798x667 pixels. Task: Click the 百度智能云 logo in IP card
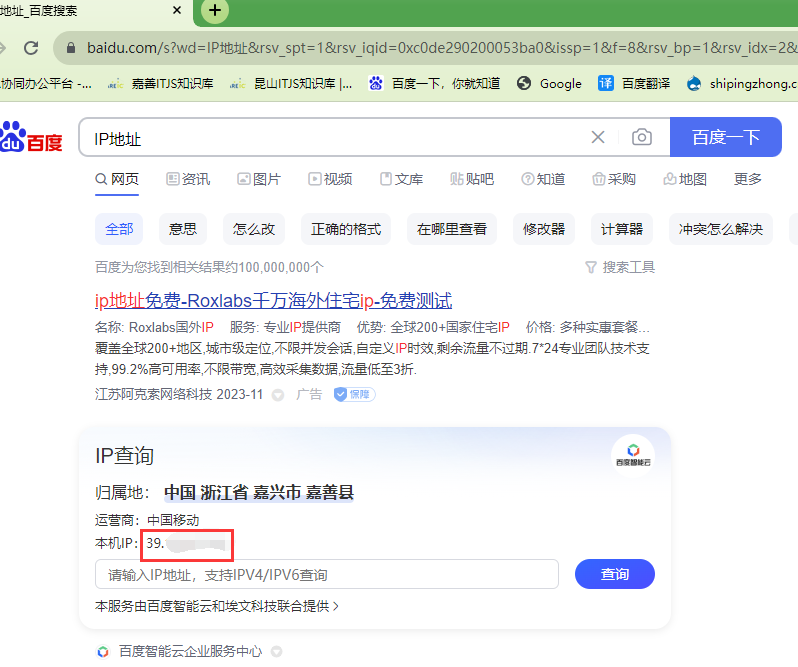pyautogui.click(x=633, y=455)
